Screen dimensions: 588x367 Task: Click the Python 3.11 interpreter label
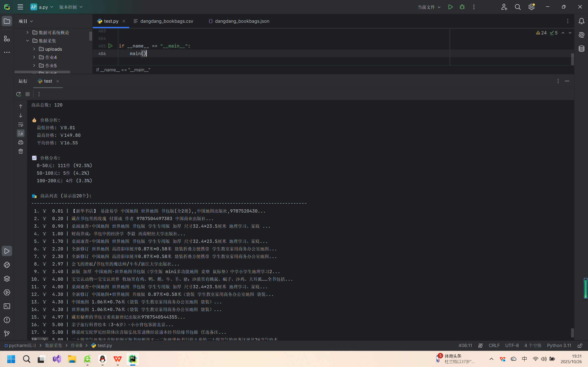(x=559, y=345)
